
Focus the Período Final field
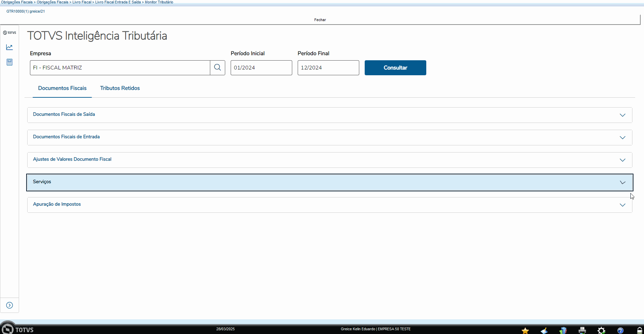pos(328,68)
